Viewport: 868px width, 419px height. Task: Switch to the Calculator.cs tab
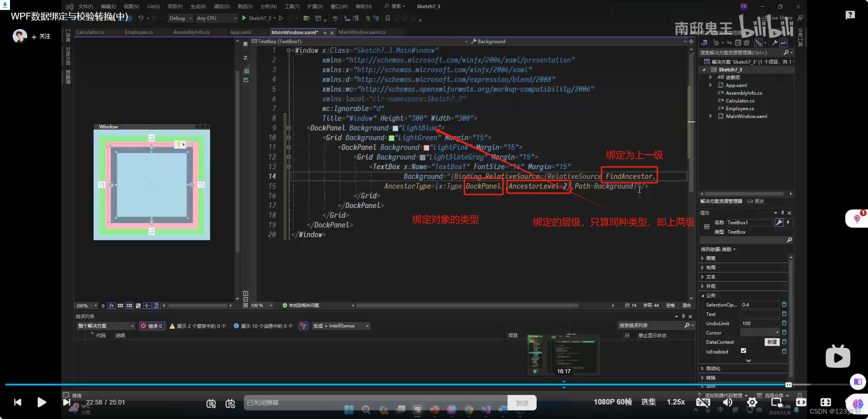coord(90,32)
